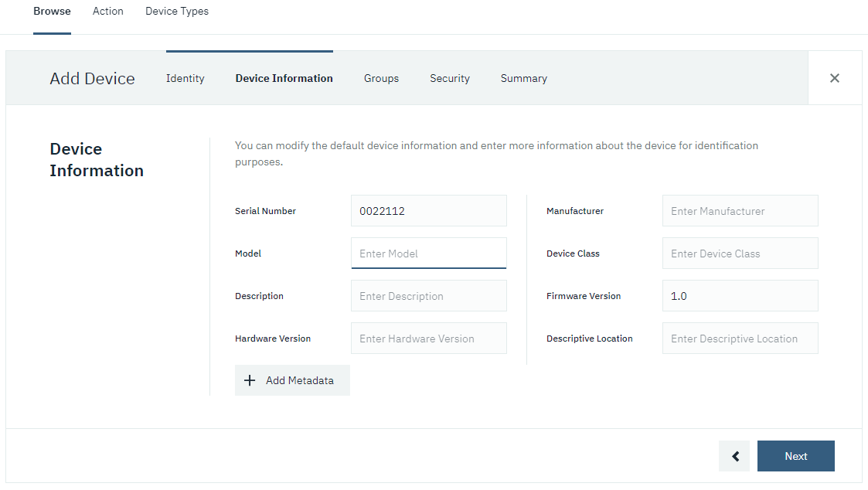Click the plus icon on Add Metadata
The height and width of the screenshot is (490, 868).
coord(250,379)
